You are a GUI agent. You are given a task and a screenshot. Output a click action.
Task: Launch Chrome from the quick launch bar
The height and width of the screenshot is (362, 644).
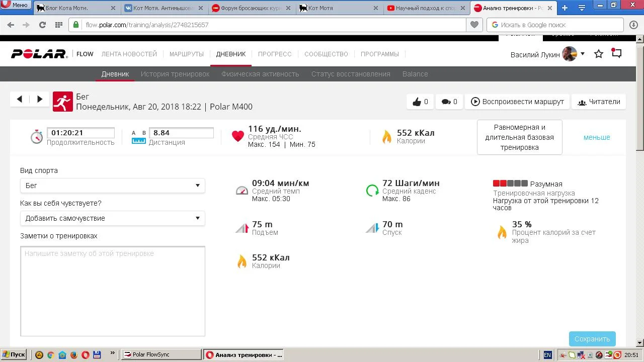tap(50, 354)
